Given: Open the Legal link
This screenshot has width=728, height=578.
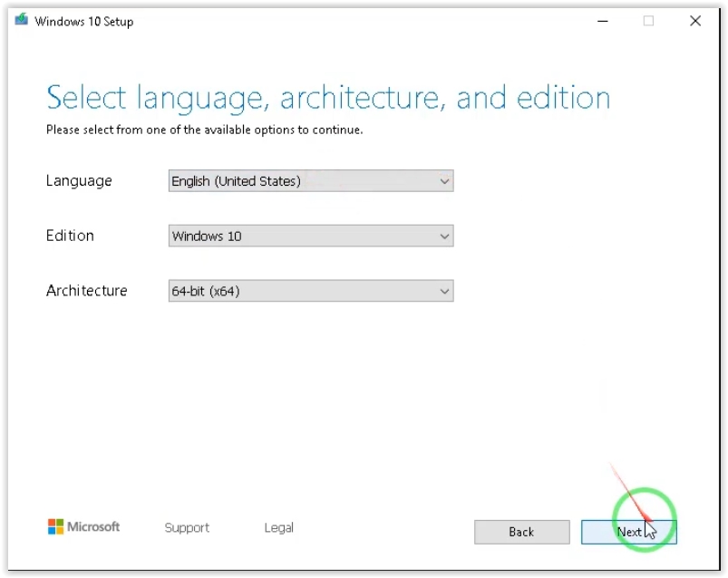Looking at the screenshot, I should [x=278, y=527].
